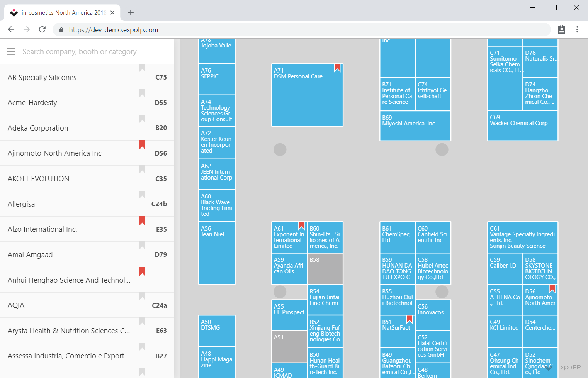
Task: Select Adeka Corporation in the list
Action: coord(87,128)
